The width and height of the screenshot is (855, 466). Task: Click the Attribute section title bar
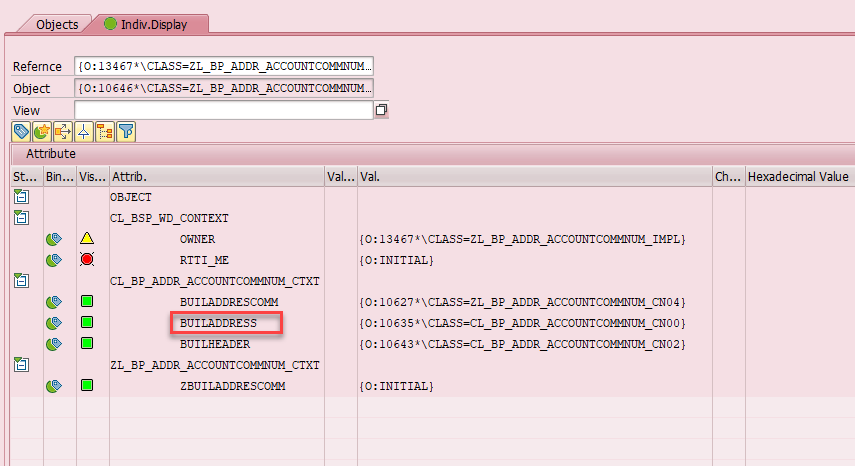click(x=432, y=154)
